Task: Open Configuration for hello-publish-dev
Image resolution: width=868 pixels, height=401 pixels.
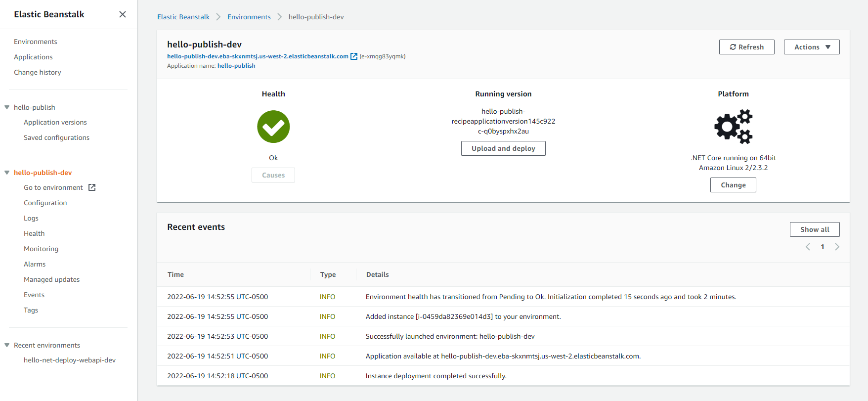Action: click(x=45, y=203)
